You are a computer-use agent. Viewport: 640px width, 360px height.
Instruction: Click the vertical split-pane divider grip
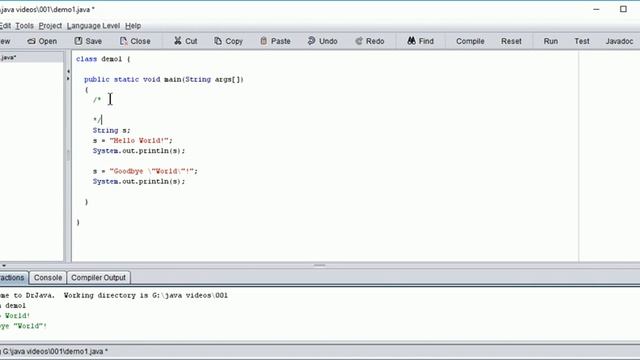[68, 155]
